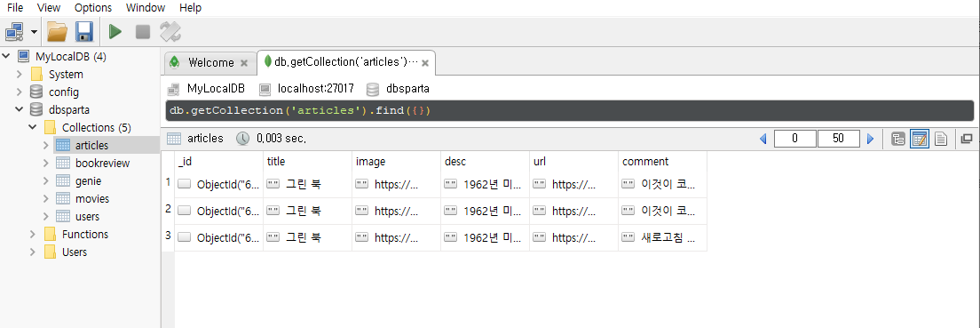The width and height of the screenshot is (980, 328).
Task: Collapse the dbsparta database
Action: point(20,109)
